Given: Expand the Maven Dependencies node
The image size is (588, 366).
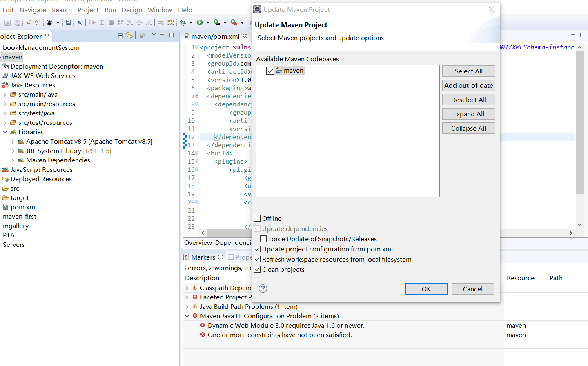Looking at the screenshot, I should tap(13, 160).
